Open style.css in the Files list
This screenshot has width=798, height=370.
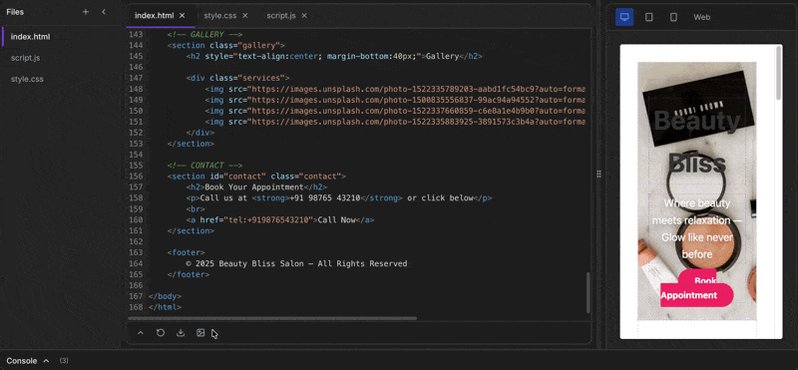click(x=27, y=79)
